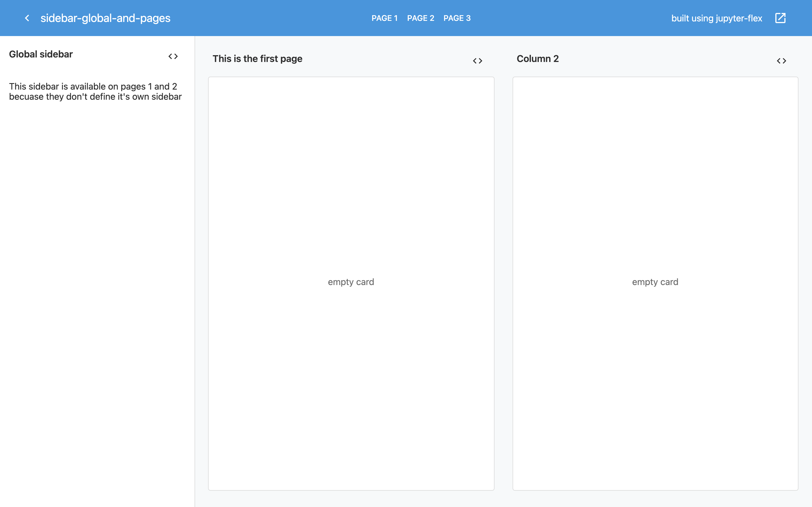The image size is (812, 507).
Task: Open the PAGE 3 tab
Action: tap(457, 18)
